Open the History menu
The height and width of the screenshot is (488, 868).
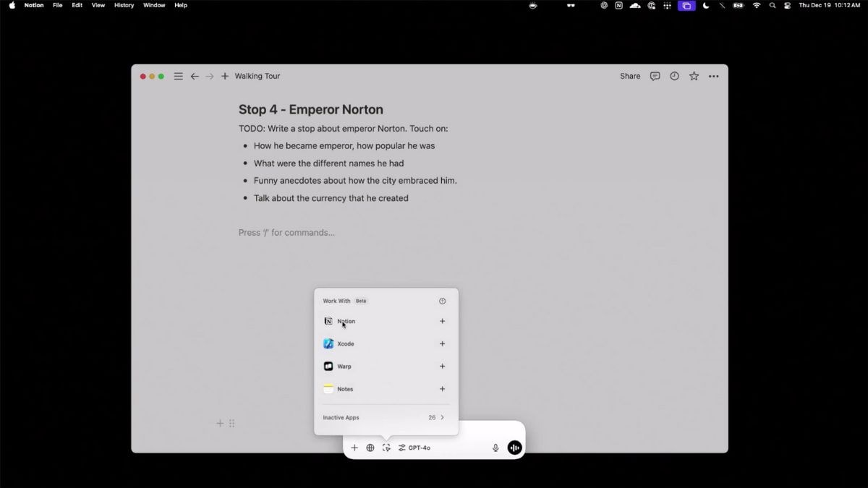[x=124, y=5]
